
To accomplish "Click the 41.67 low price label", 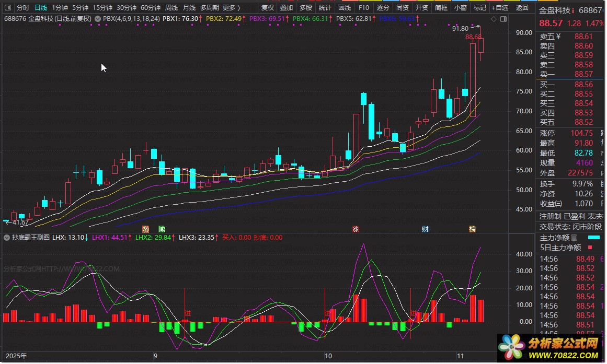I will tap(20, 222).
